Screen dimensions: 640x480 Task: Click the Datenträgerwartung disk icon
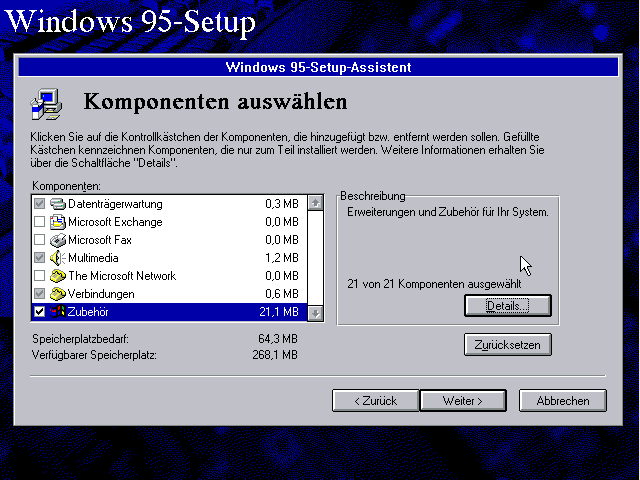[58, 204]
